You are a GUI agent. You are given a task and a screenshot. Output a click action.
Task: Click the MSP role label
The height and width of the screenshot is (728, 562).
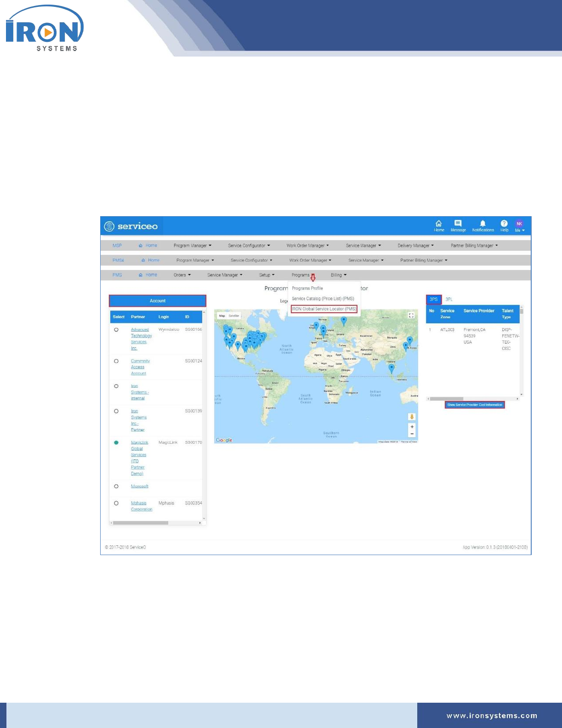tap(117, 246)
